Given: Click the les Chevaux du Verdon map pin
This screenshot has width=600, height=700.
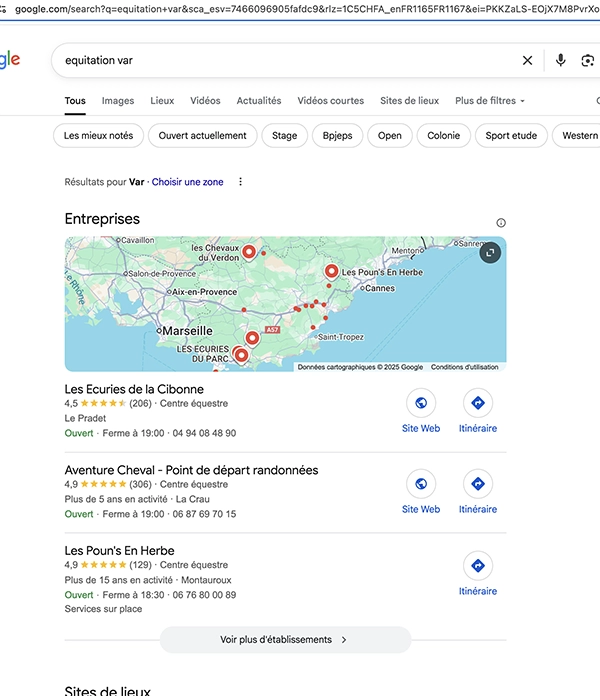Looking at the screenshot, I should click(249, 252).
